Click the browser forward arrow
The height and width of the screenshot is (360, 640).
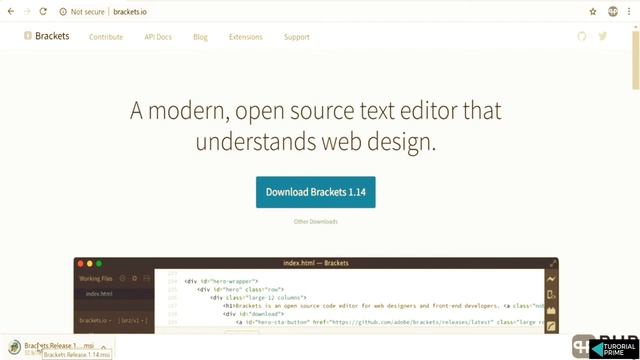[x=27, y=11]
